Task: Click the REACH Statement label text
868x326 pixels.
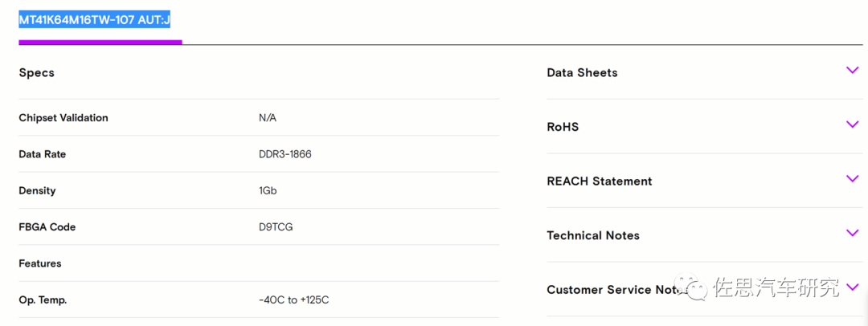Action: (x=599, y=181)
